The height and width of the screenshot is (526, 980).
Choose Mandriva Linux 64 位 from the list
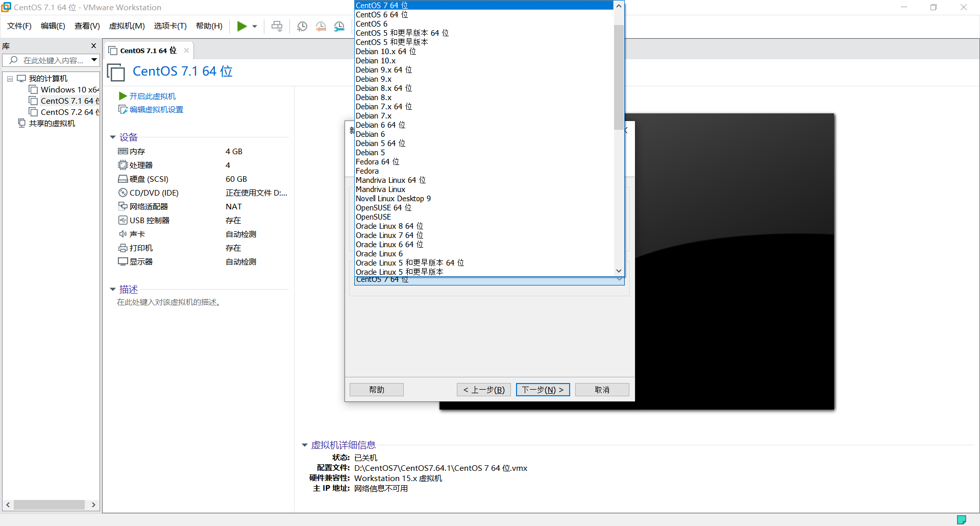point(484,180)
